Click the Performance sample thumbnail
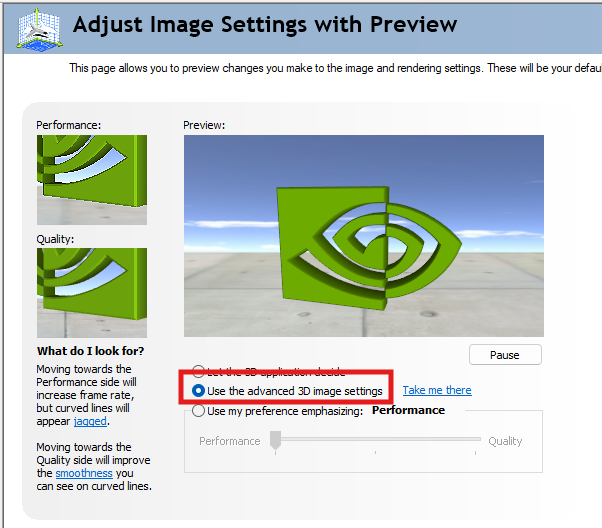 [x=92, y=180]
